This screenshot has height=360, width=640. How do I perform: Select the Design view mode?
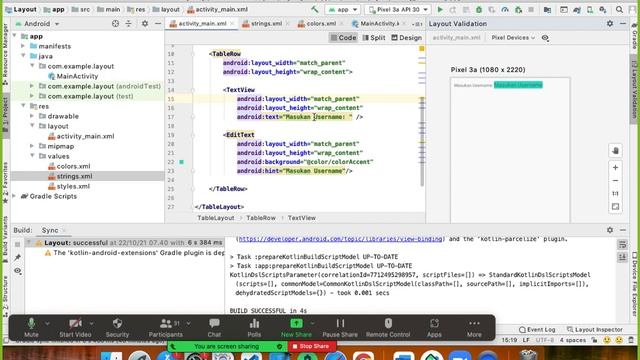(x=407, y=38)
